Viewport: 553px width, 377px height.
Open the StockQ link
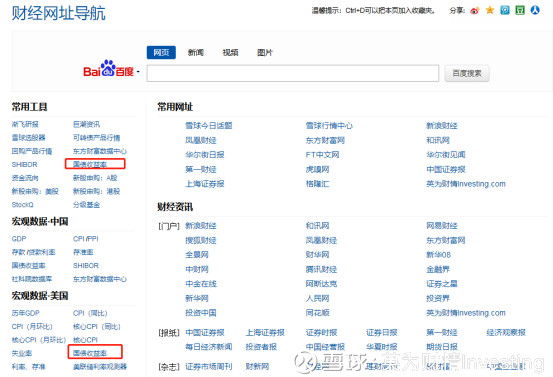pyautogui.click(x=23, y=205)
